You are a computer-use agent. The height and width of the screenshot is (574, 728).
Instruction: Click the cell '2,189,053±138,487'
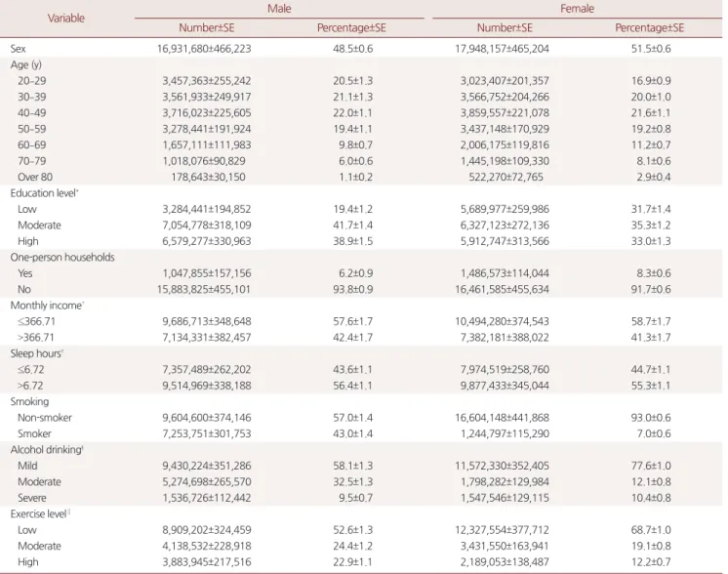(505, 562)
